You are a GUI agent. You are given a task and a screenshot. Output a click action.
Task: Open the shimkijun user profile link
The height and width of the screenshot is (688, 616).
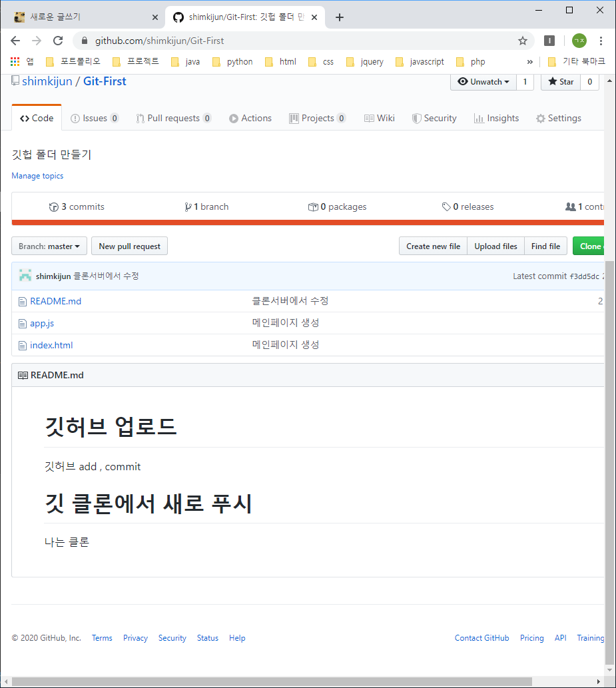coord(47,81)
